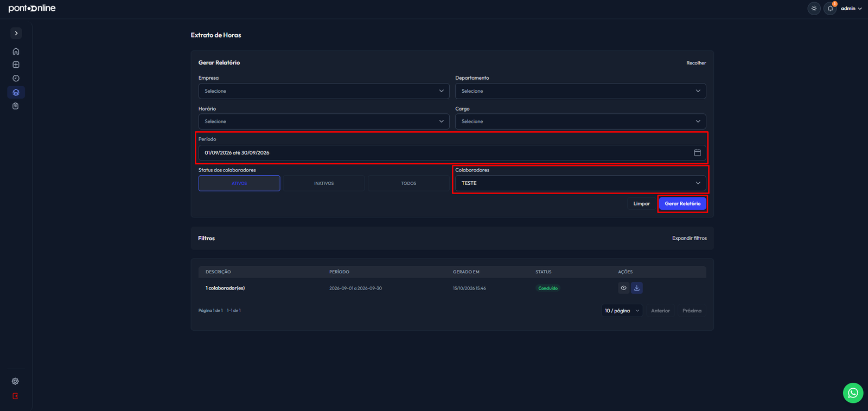Click the pontoonline logo
The width and height of the screenshot is (868, 411).
coord(32,8)
